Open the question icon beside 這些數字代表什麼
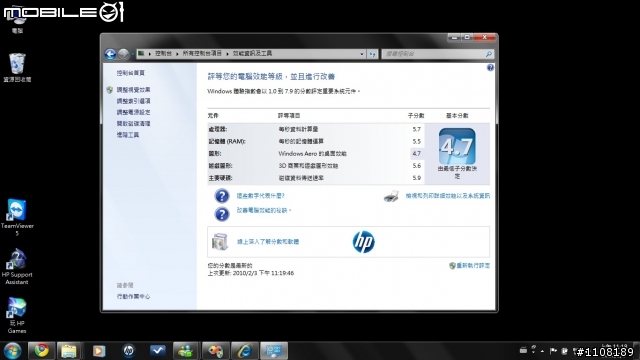The width and height of the screenshot is (640, 360). point(222,196)
